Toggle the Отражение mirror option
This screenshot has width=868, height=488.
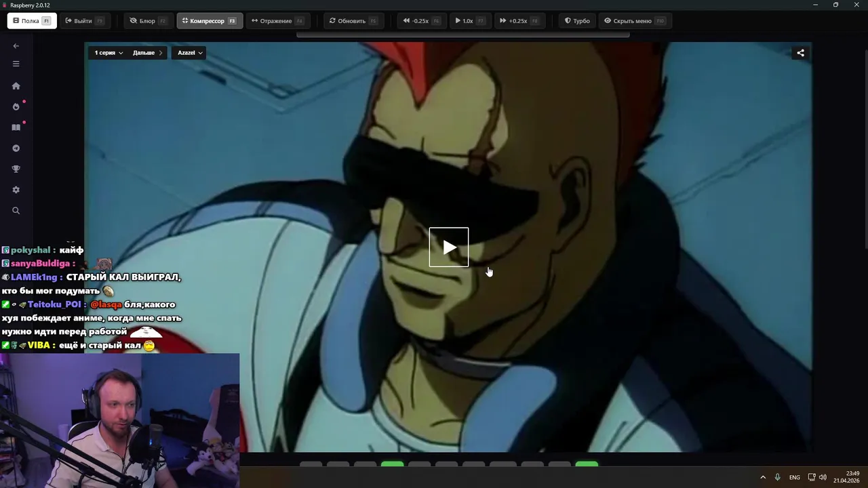click(277, 21)
